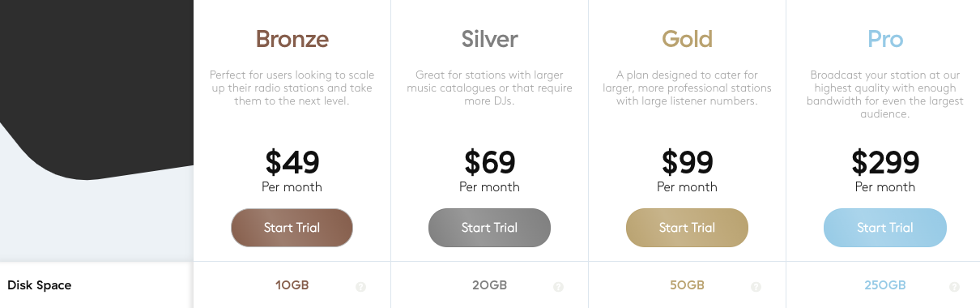Click the $99 Gold price

tap(688, 163)
